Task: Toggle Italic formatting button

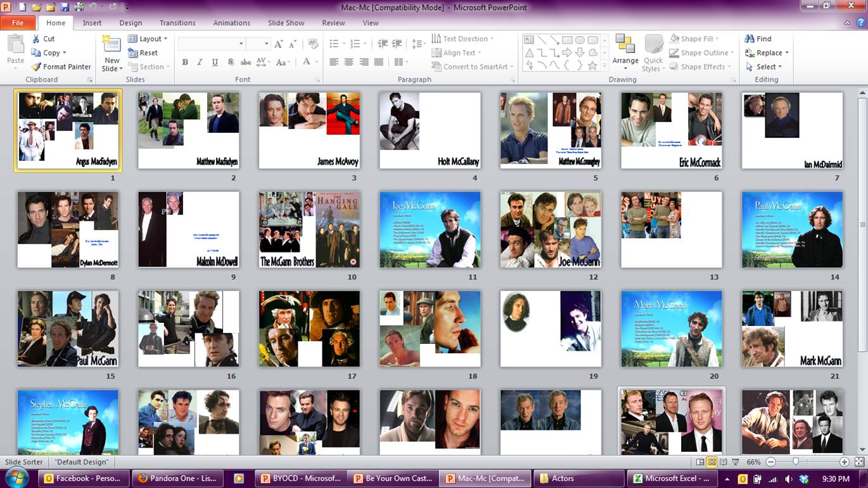Action: pyautogui.click(x=200, y=62)
